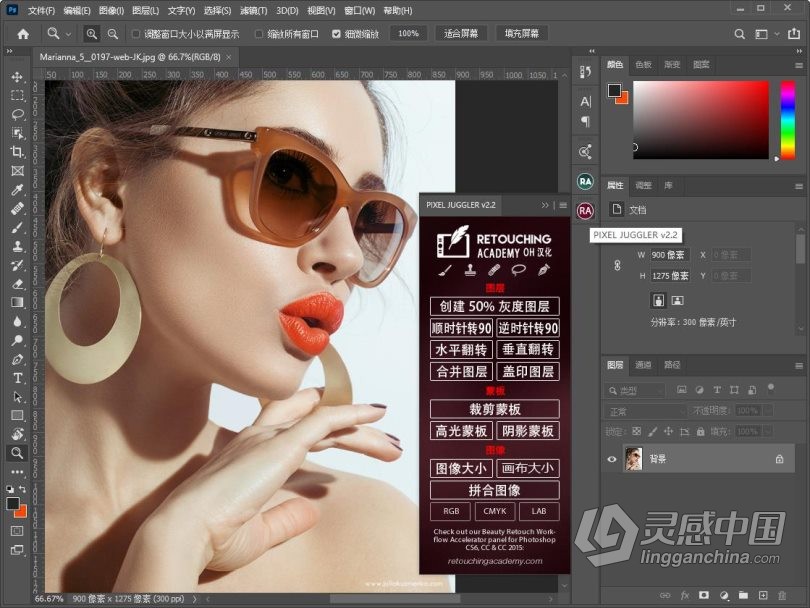The height and width of the screenshot is (608, 810).
Task: Click the Home icon in options bar
Action: 23,34
